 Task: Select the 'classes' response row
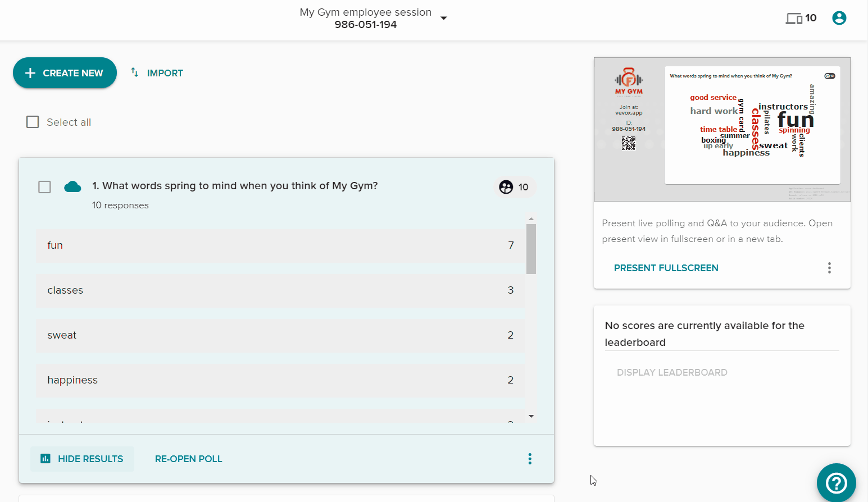(280, 290)
